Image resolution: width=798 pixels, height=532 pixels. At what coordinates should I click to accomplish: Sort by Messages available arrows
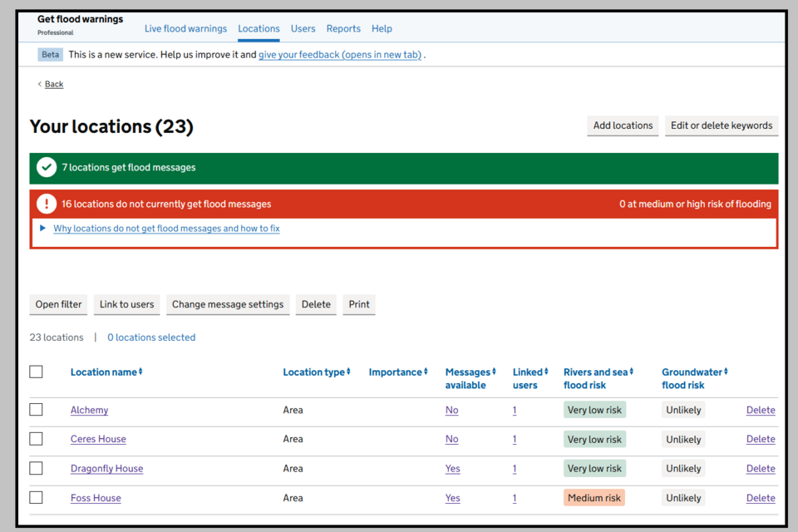point(494,372)
